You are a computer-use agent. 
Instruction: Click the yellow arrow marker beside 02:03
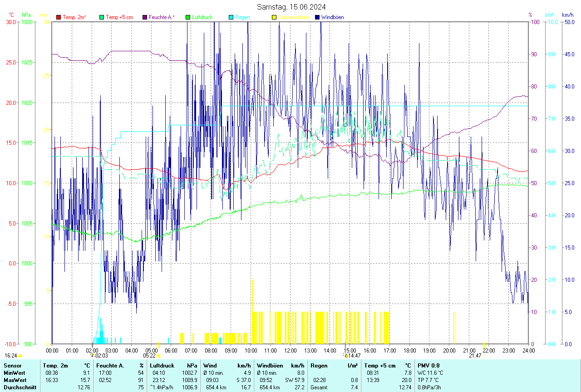tap(92, 356)
